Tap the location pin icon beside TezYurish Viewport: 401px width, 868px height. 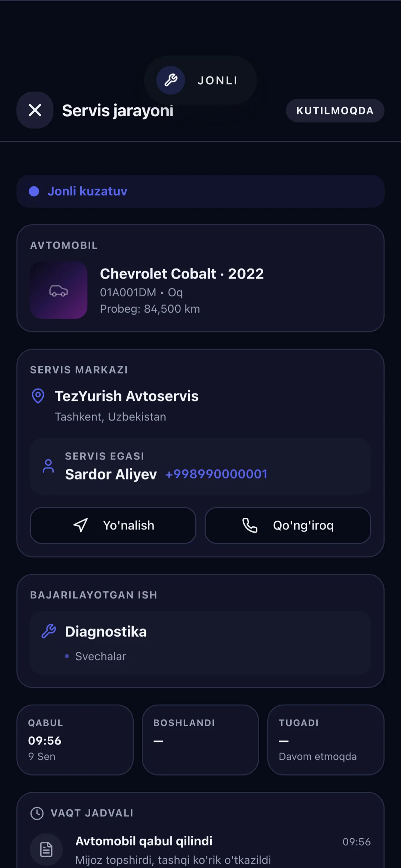(x=38, y=396)
